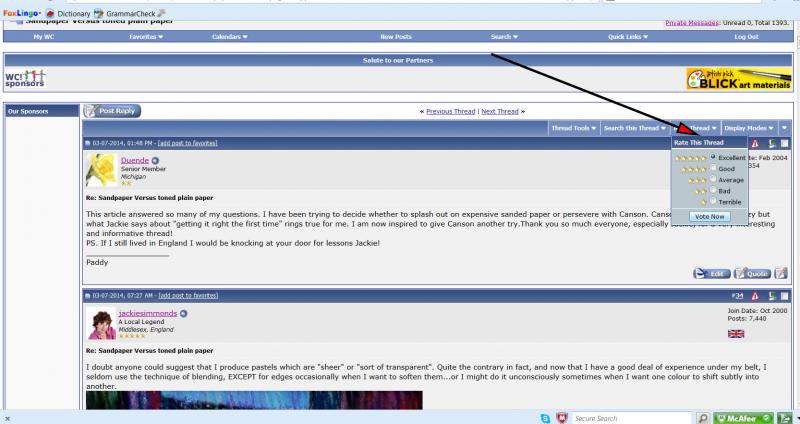Open the Quick Links dropdown

coord(628,37)
